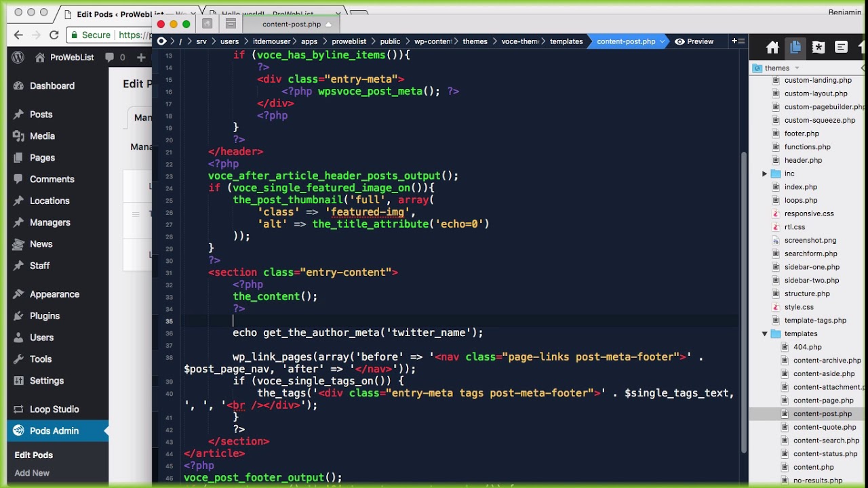Image resolution: width=868 pixels, height=488 pixels.
Task: Open the WordPress logo menu
Action: pyautogui.click(x=18, y=58)
